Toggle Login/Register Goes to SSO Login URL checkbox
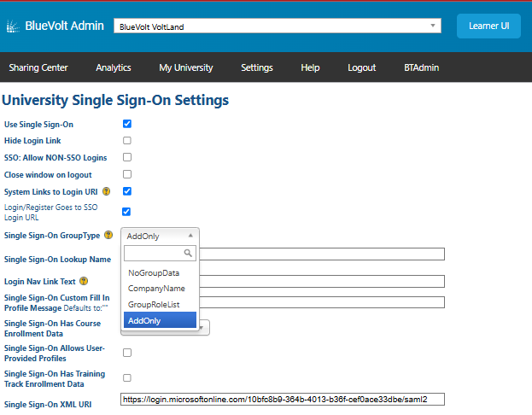 (126, 212)
